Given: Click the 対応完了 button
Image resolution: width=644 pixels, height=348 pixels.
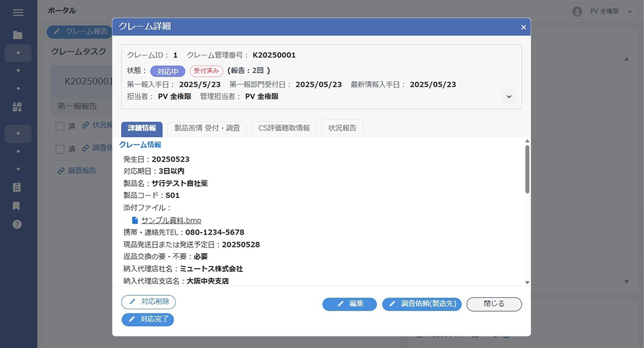Looking at the screenshot, I should tap(148, 319).
